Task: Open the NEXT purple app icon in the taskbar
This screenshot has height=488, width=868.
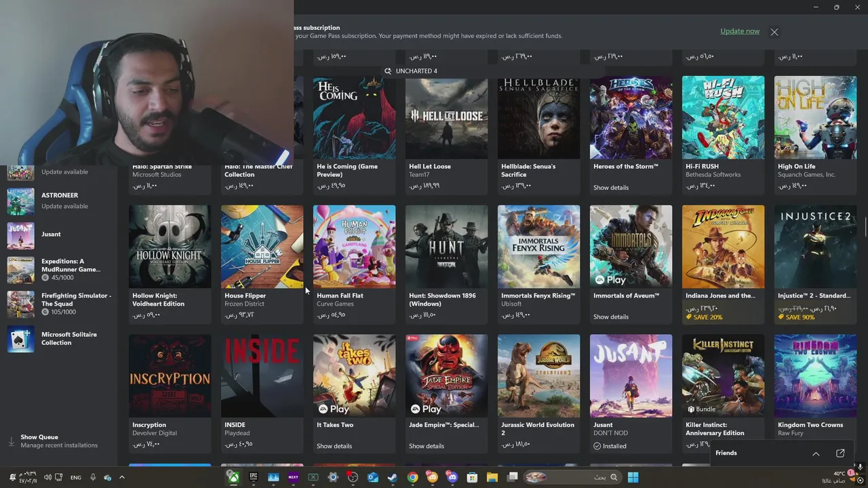Action: (293, 477)
